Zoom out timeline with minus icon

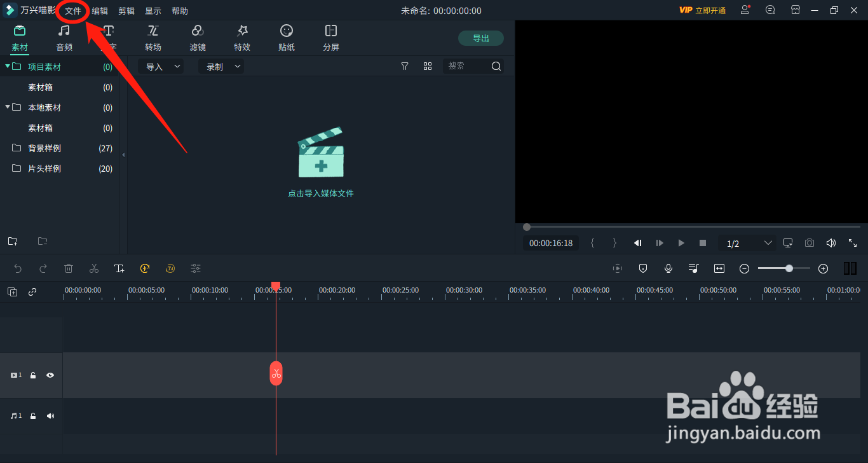tap(745, 268)
